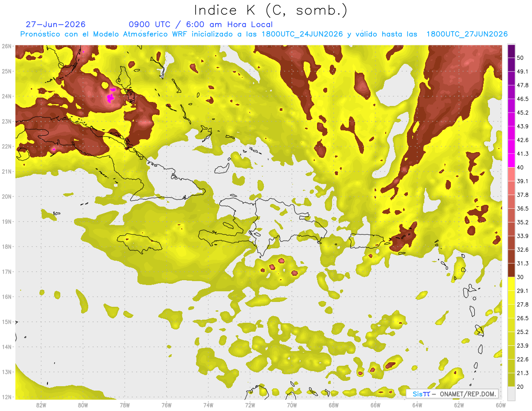Click the '36.5' colorbar label
Screen dimensions: 532x411
click(x=523, y=209)
